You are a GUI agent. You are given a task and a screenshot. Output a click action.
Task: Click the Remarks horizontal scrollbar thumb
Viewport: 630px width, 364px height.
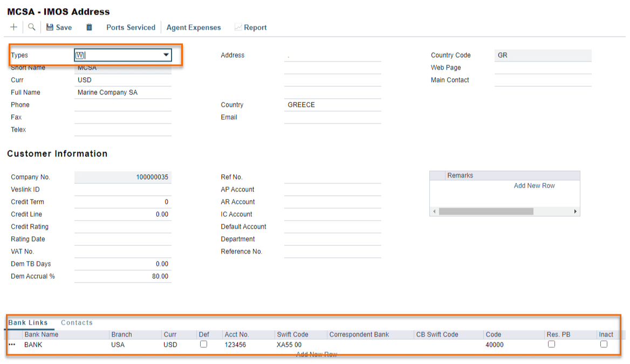coord(485,211)
